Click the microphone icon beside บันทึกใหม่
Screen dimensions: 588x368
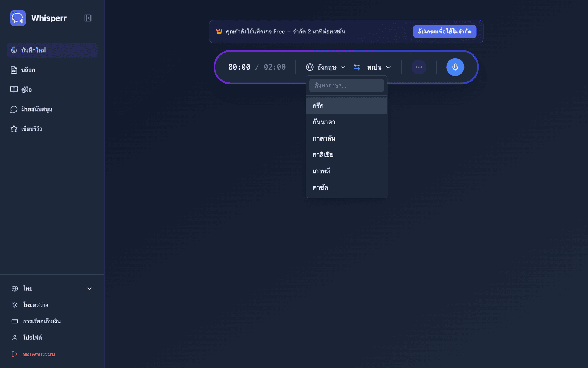[14, 50]
